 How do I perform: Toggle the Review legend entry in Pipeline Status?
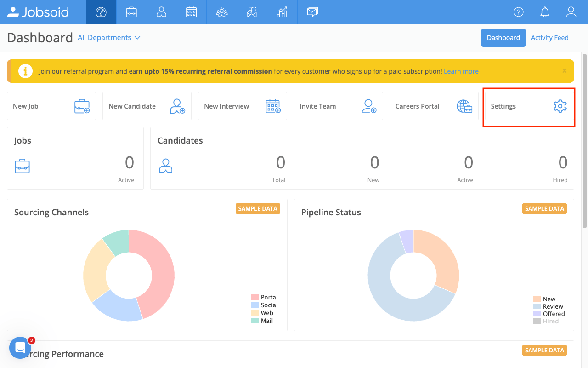coord(548,306)
